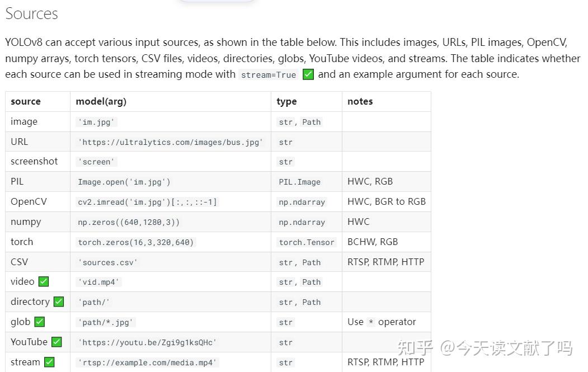588x372 pixels.
Task: Click the Zhihu watermark logo text
Action: pos(415,349)
